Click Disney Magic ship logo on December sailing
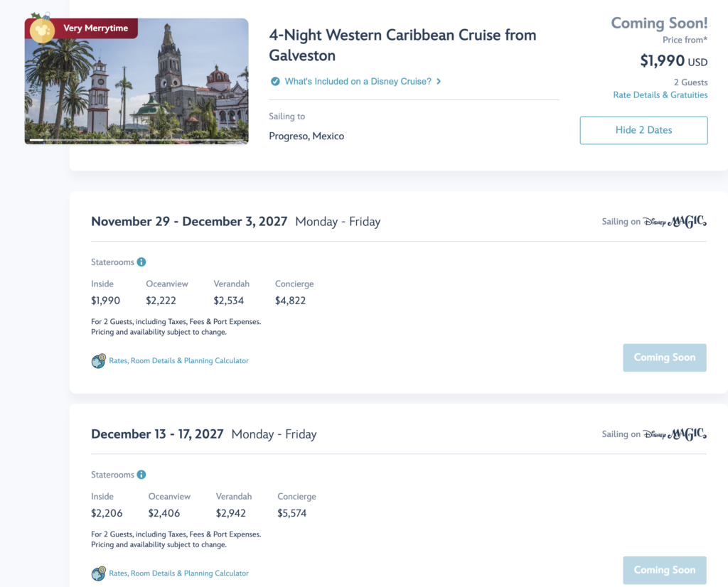Screen dimensions: 728x587 click(675, 434)
